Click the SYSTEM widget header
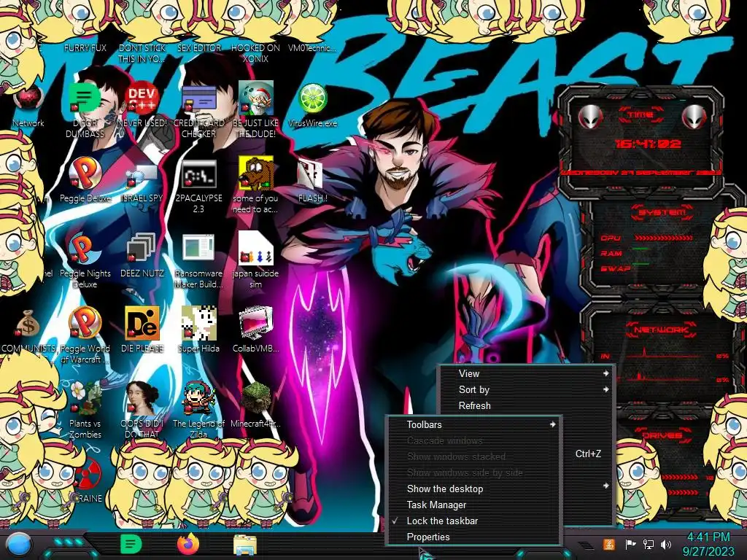The height and width of the screenshot is (560, 747). [x=662, y=212]
